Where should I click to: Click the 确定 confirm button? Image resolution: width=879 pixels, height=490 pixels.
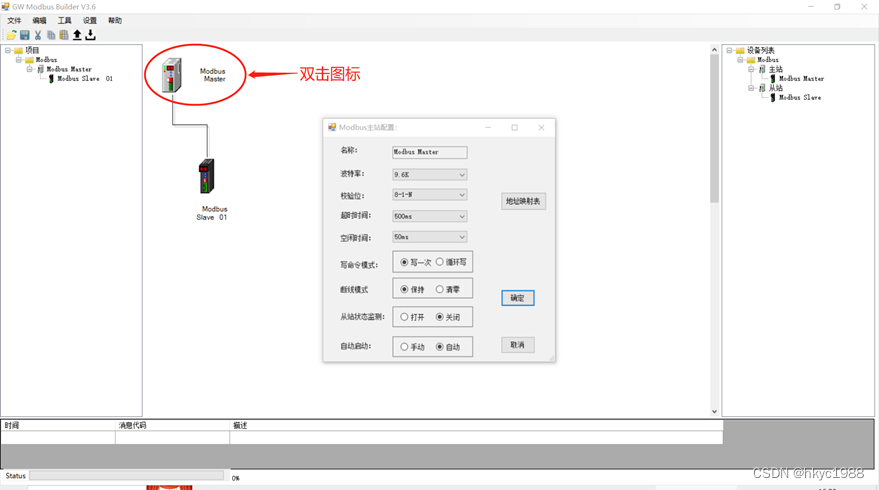517,298
